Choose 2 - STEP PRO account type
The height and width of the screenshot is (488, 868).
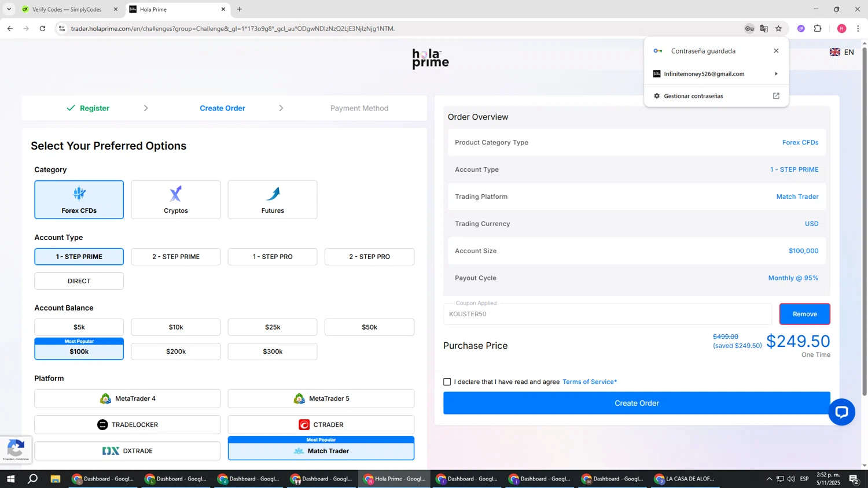[x=369, y=257]
